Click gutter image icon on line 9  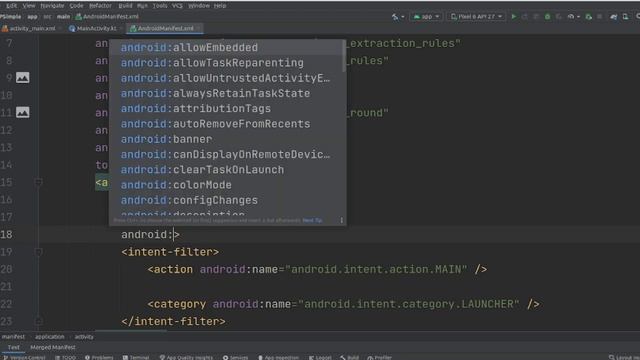tap(22, 78)
